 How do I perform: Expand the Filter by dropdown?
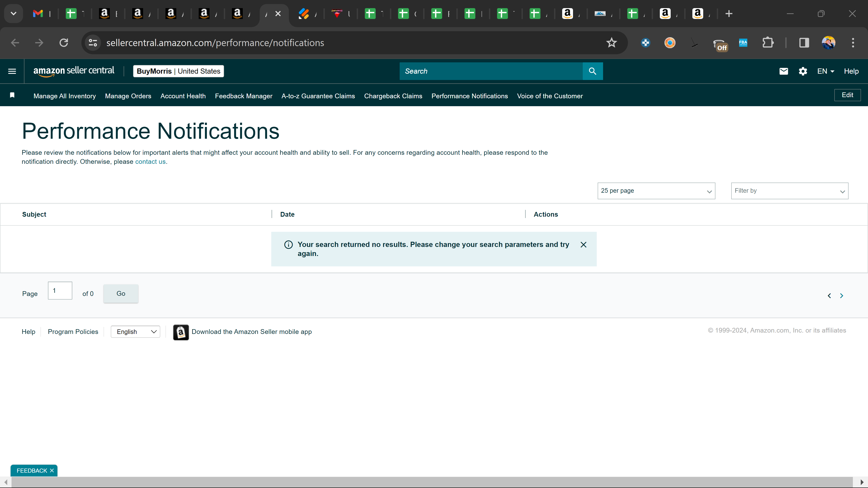pyautogui.click(x=790, y=191)
